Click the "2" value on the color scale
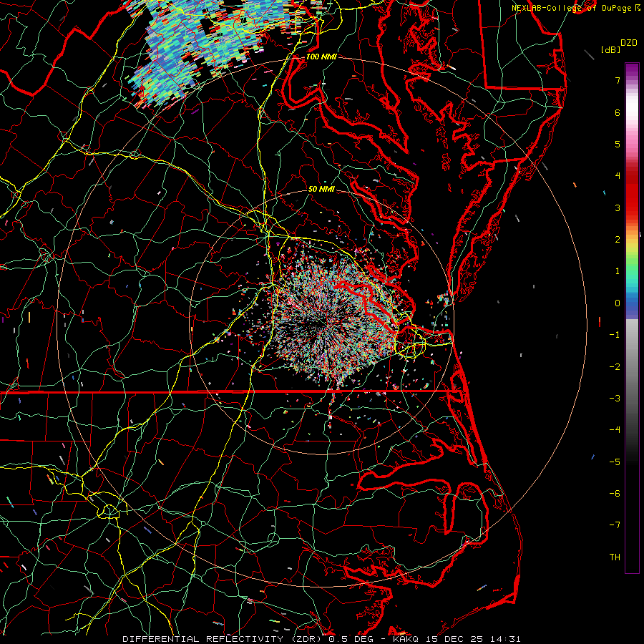 [618, 240]
